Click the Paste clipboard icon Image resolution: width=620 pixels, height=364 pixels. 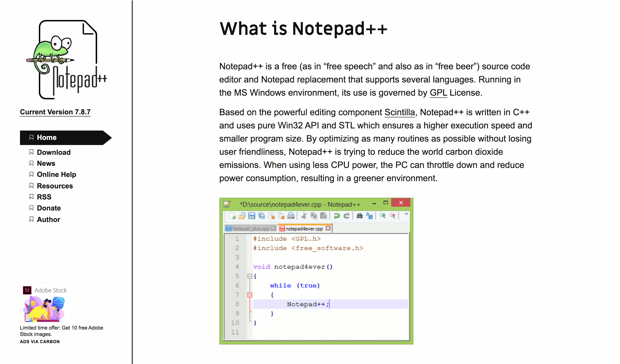324,216
